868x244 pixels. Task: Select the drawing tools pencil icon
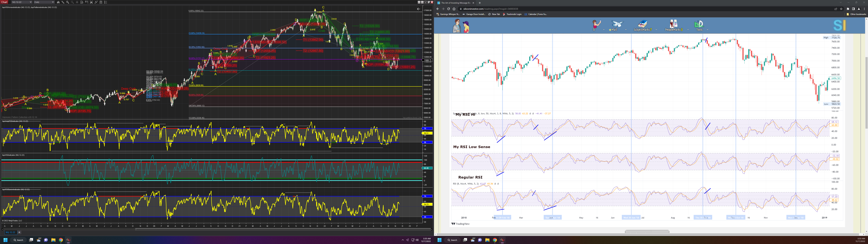click(x=63, y=2)
